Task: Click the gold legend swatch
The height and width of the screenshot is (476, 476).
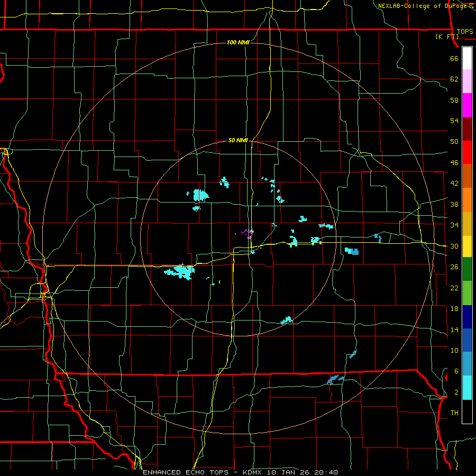Action: click(x=467, y=224)
